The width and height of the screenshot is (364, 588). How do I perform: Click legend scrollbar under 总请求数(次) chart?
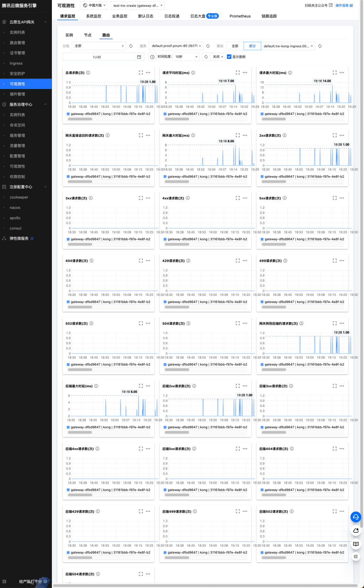point(80,119)
